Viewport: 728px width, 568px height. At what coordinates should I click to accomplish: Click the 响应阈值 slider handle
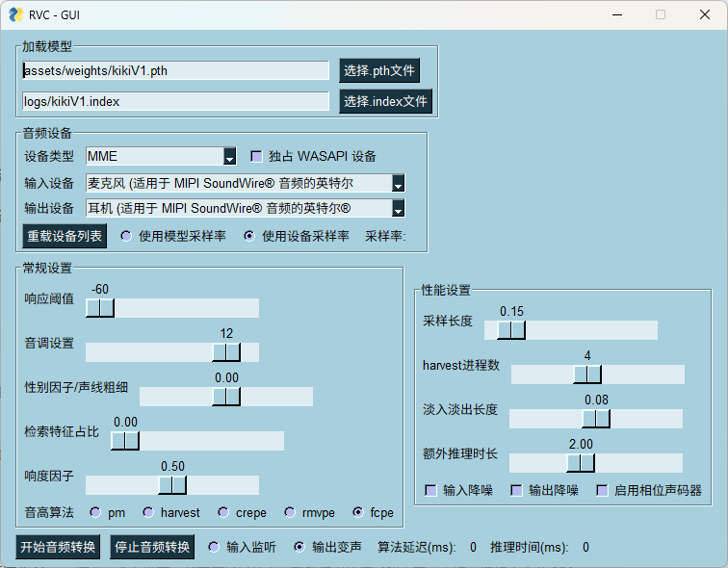pyautogui.click(x=100, y=308)
